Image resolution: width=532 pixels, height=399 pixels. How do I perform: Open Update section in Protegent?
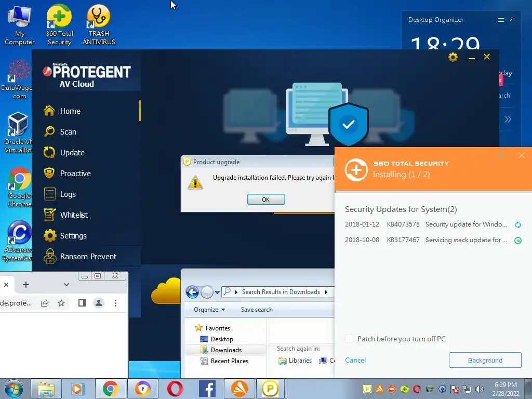point(72,153)
